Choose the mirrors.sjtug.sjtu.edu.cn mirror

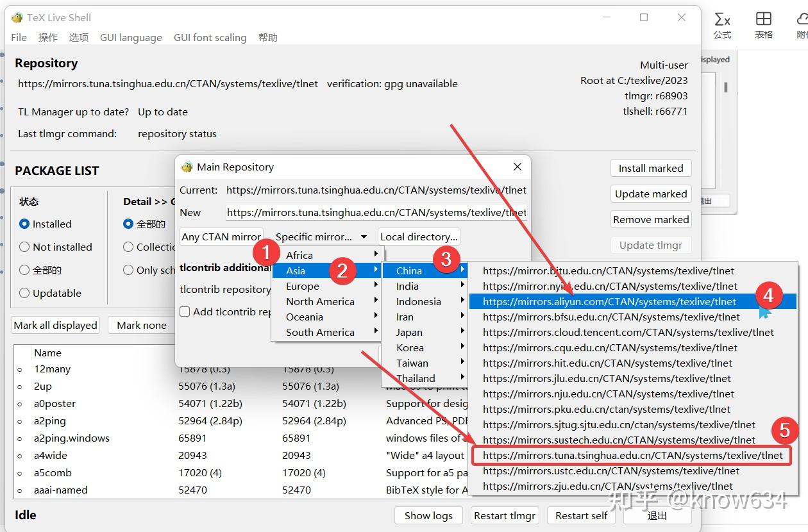coord(632,424)
